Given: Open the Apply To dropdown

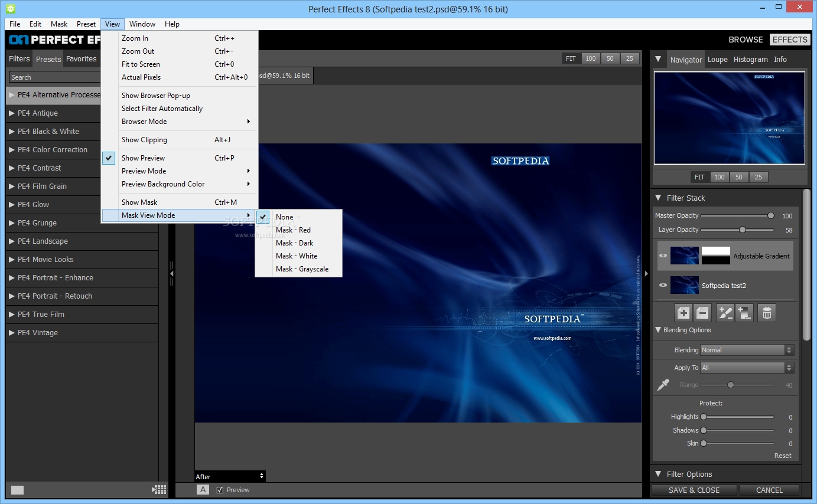Looking at the screenshot, I should 747,368.
